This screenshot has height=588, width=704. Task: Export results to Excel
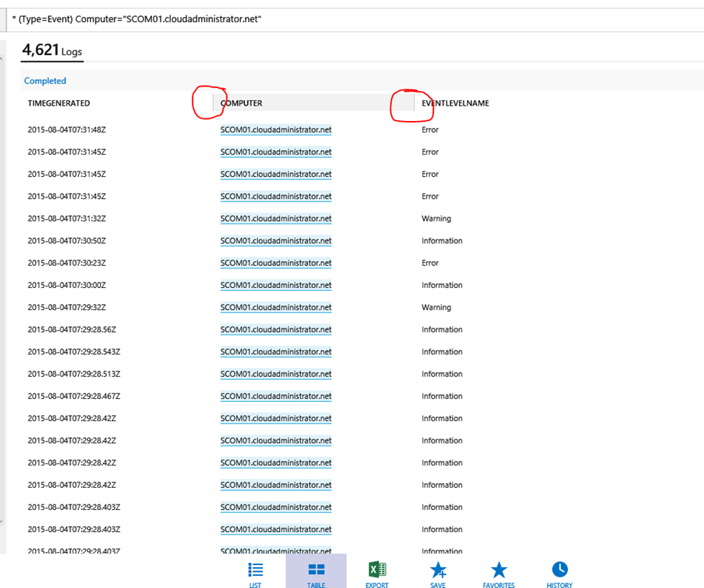point(376,570)
